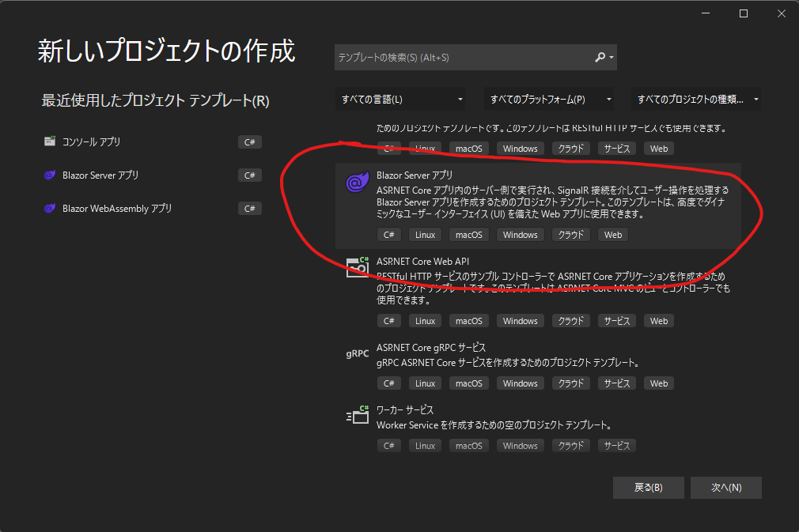
Task: Open the すべての言語 dropdown
Action: click(401, 99)
